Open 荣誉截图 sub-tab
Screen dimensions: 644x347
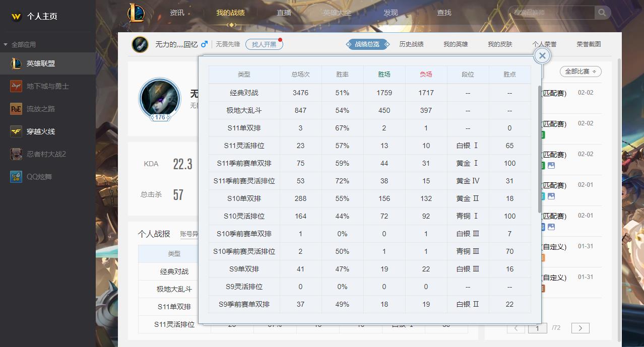click(589, 44)
